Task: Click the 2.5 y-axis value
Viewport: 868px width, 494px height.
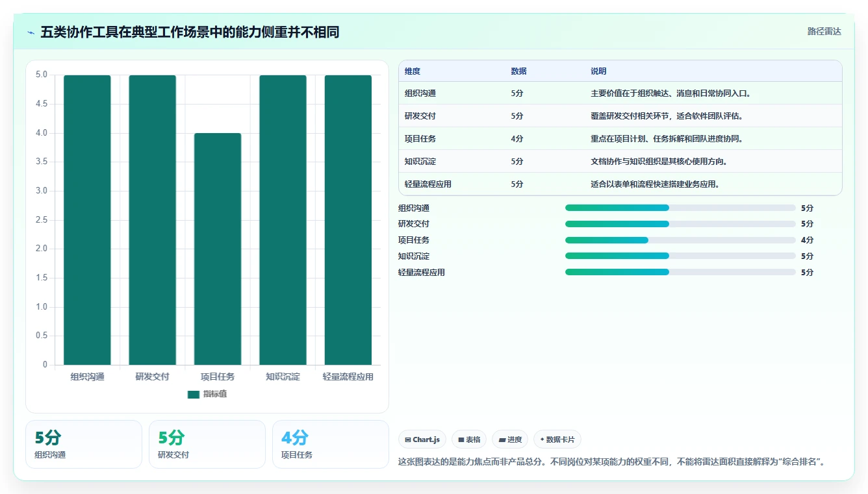Action: [x=42, y=220]
